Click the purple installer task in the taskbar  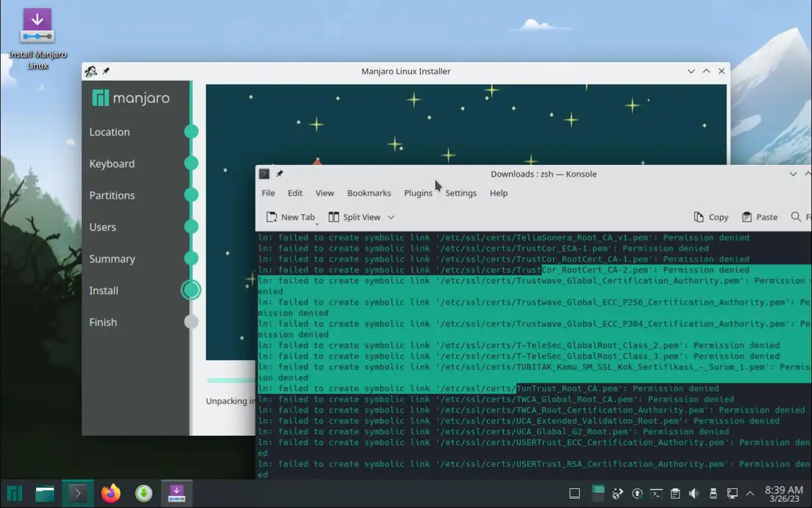pyautogui.click(x=176, y=493)
